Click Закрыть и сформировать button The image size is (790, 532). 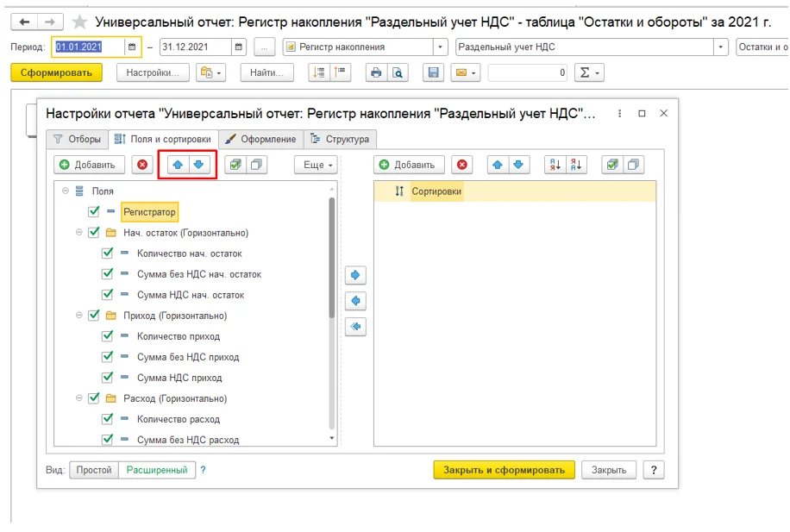pos(504,470)
